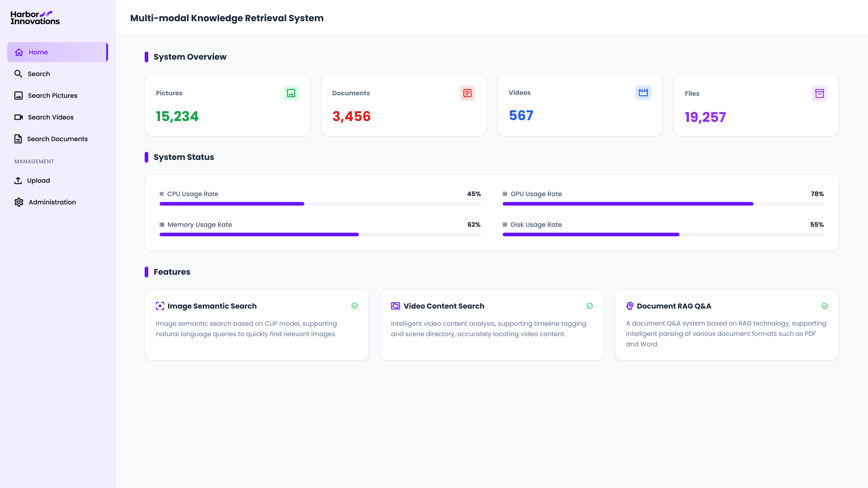
Task: Click the Memory Usage Rate progress bar
Action: (320, 234)
